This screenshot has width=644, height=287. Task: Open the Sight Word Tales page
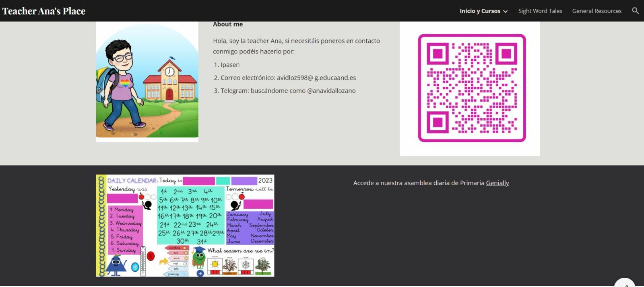(x=540, y=11)
